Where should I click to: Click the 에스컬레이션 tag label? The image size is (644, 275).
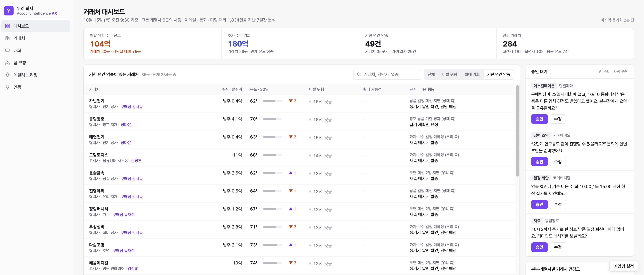coord(544,86)
